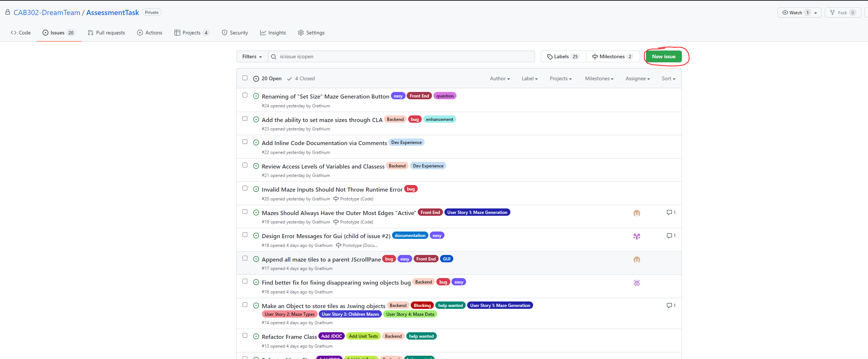View the 4 Closed issues link

click(x=304, y=78)
